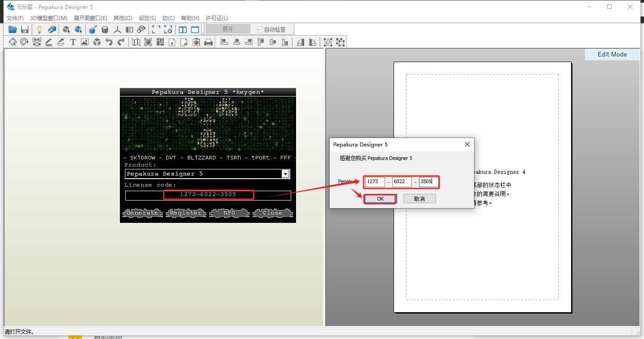Screen dimensions: 644x339
Task: Open the 设定(S) menu
Action: point(147,18)
